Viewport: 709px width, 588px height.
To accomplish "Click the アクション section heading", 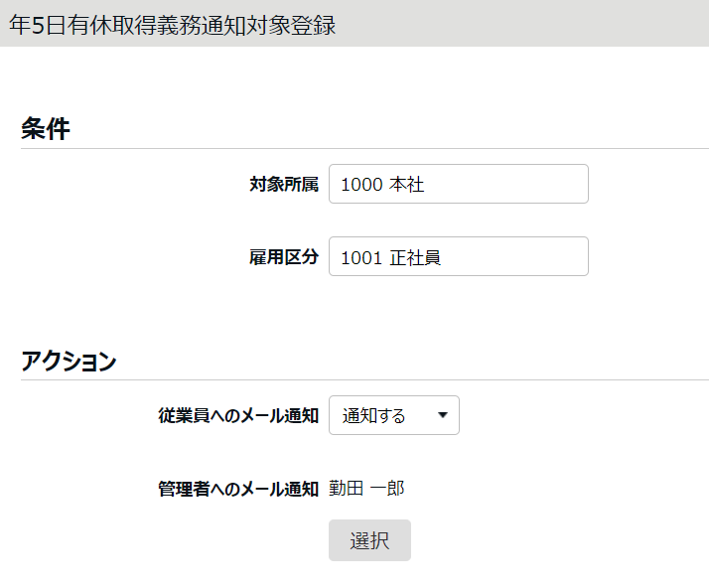I will pyautogui.click(x=69, y=362).
